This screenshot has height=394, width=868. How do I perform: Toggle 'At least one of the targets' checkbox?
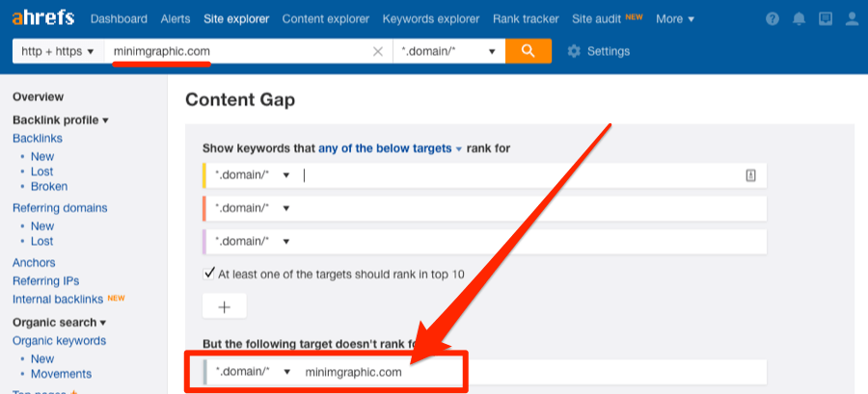[x=208, y=274]
